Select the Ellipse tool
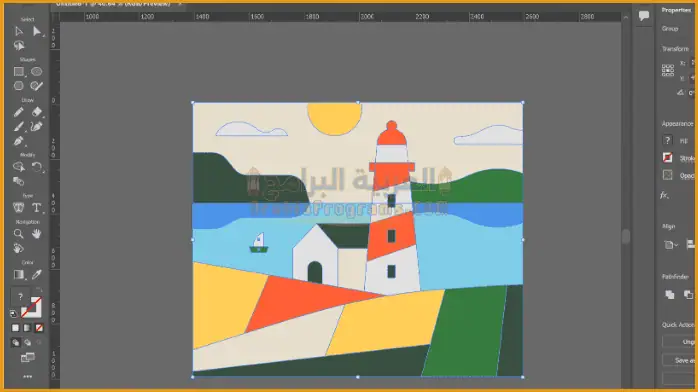Screen dimensions: 698x392 [x=37, y=72]
